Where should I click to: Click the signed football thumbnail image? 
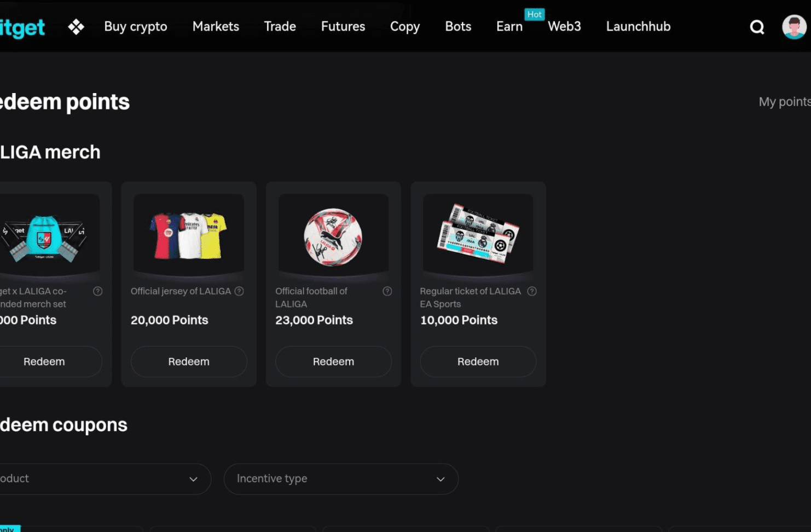coord(333,236)
